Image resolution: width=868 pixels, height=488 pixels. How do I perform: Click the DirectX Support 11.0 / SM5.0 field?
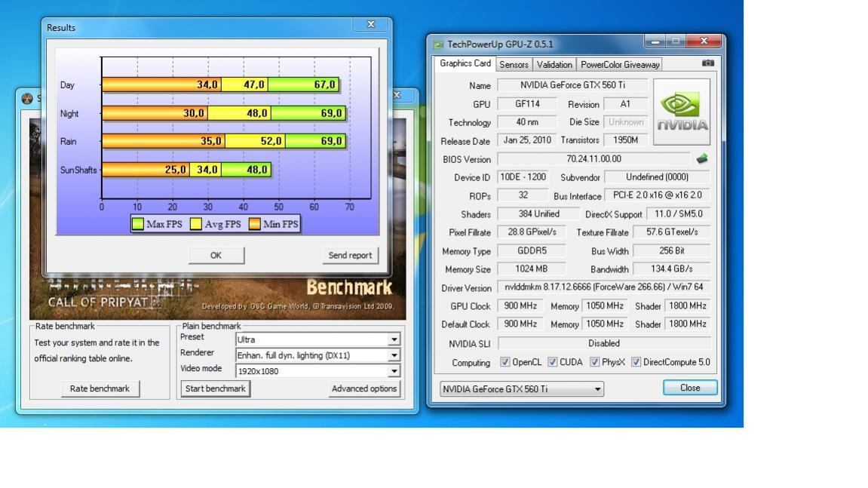(x=678, y=213)
